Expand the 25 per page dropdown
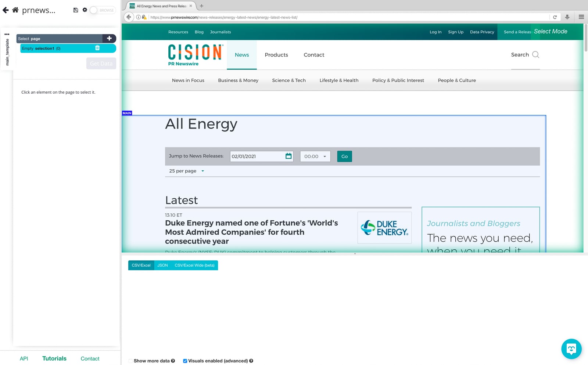588x365 pixels. (186, 171)
